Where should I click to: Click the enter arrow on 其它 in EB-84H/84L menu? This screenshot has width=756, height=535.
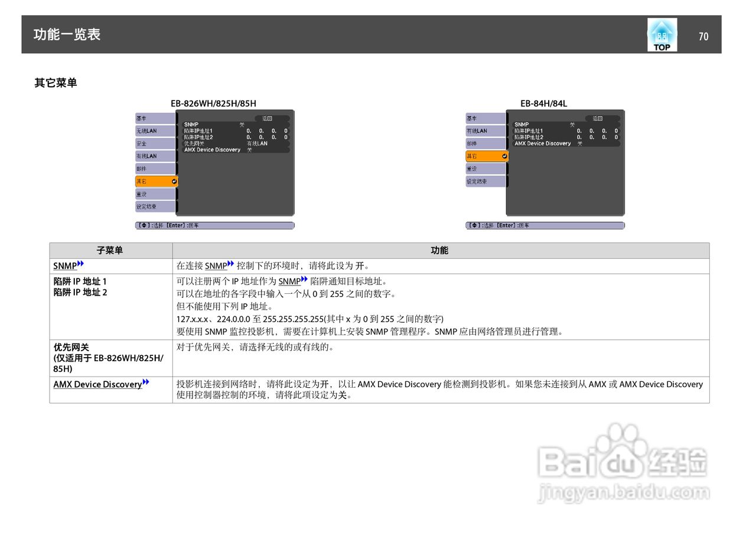[x=504, y=156]
